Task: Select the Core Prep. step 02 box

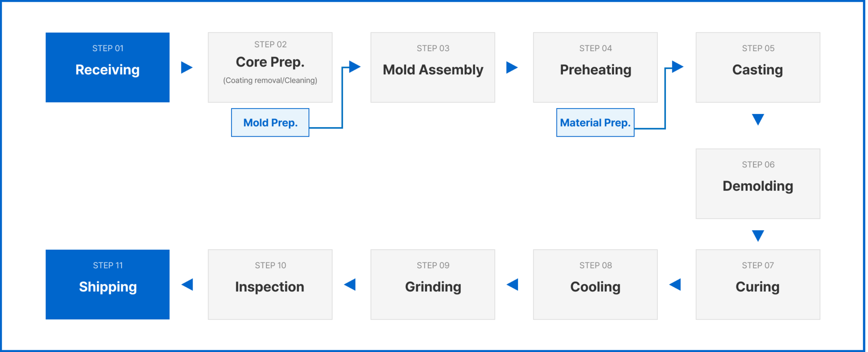Action: 270,67
